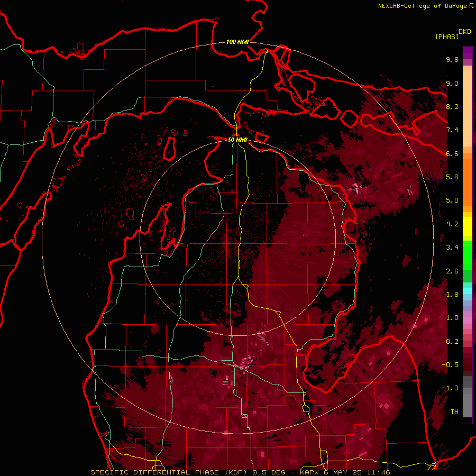Click the 2.6 scale value
The width and height of the screenshot is (476, 476).
[452, 271]
